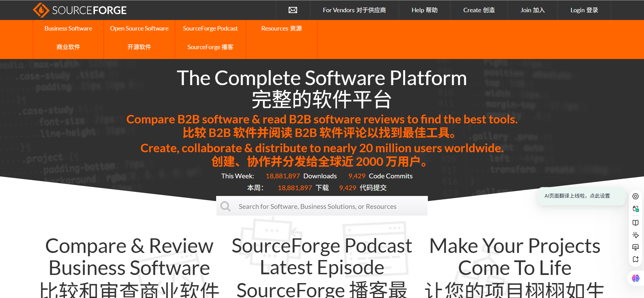Click 'The Complete Software Platform' headline

click(322, 78)
